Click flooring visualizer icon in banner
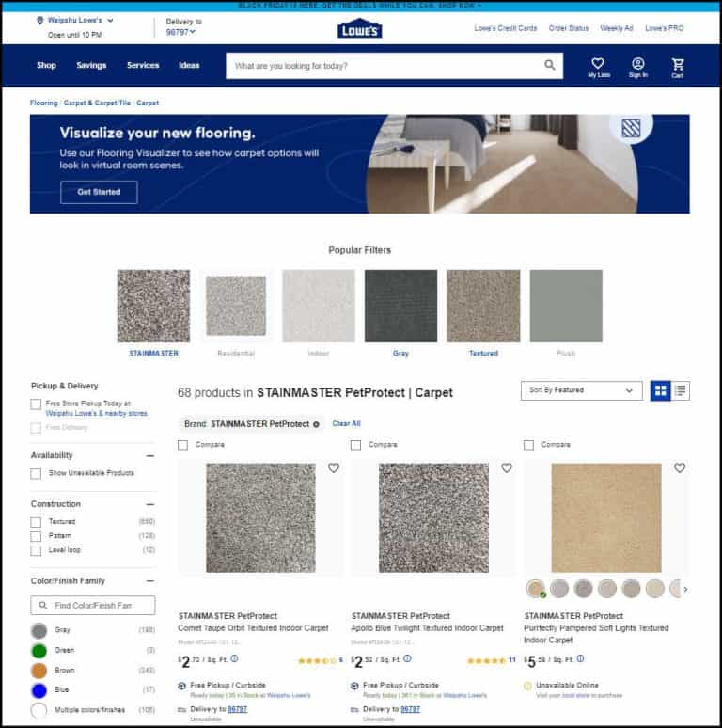The width and height of the screenshot is (722, 728). click(x=631, y=128)
